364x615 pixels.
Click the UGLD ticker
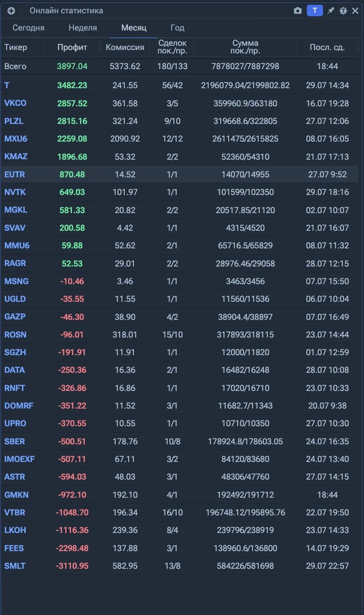click(x=15, y=299)
